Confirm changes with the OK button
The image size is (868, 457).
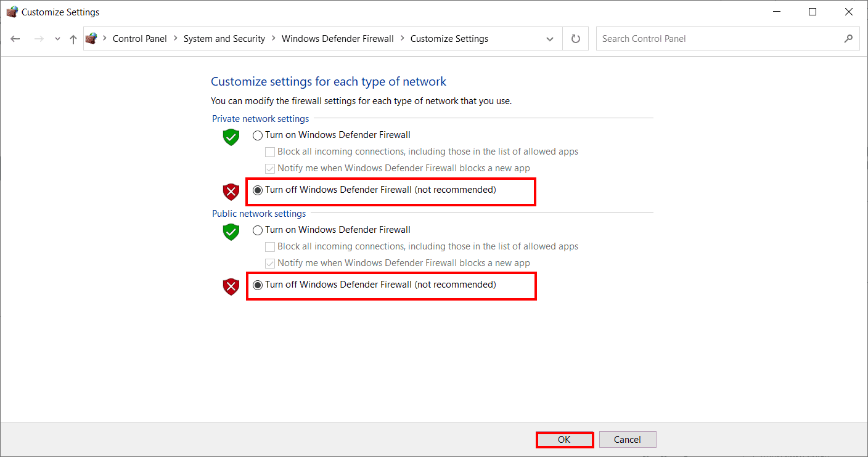pos(565,440)
